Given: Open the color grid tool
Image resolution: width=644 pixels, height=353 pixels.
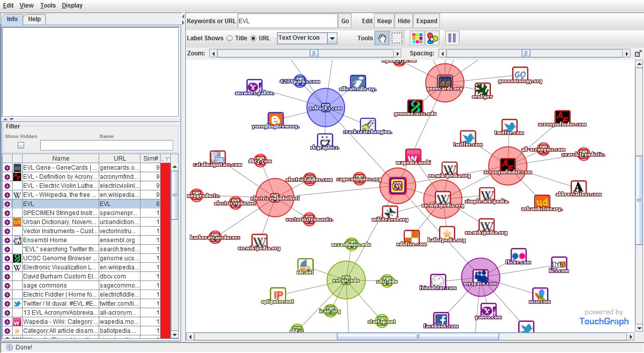Looking at the screenshot, I should point(417,38).
